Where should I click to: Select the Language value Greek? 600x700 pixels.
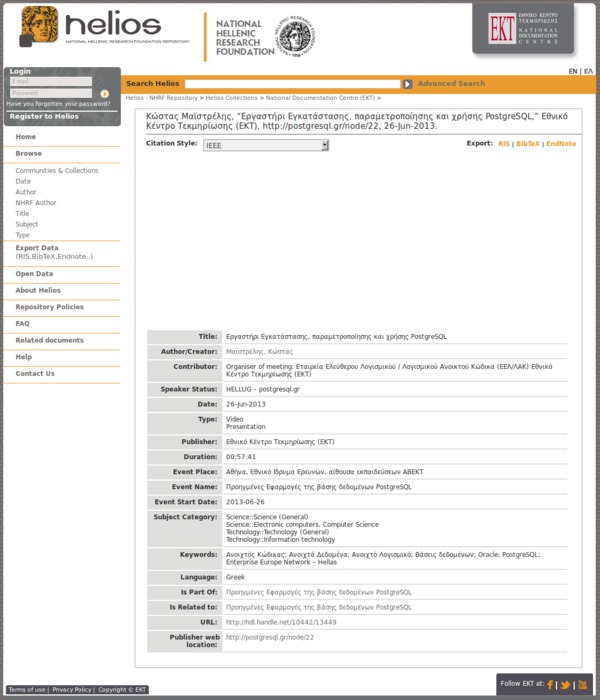click(235, 577)
